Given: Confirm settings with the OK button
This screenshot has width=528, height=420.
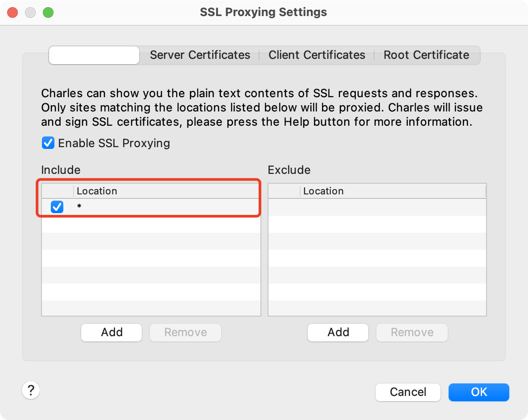Looking at the screenshot, I should pos(479,392).
